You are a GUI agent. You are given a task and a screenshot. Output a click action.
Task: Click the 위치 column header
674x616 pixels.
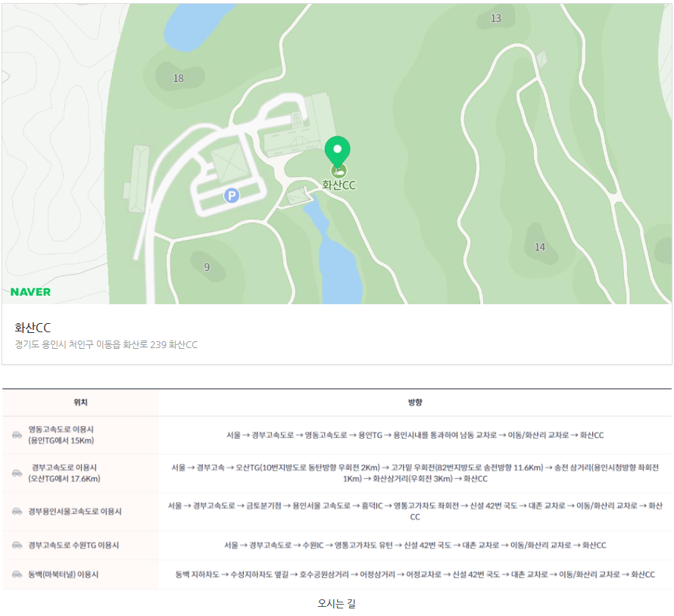[80, 403]
